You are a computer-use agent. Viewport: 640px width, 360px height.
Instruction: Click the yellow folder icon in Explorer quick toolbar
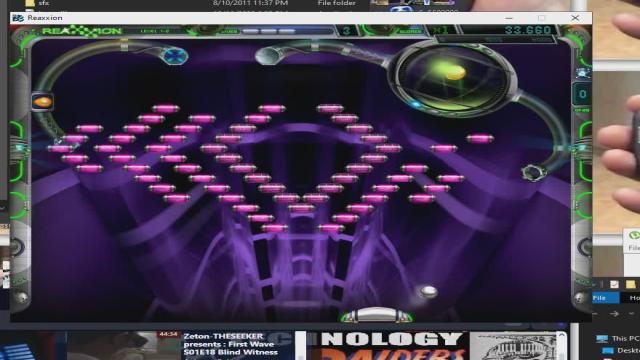(x=631, y=284)
